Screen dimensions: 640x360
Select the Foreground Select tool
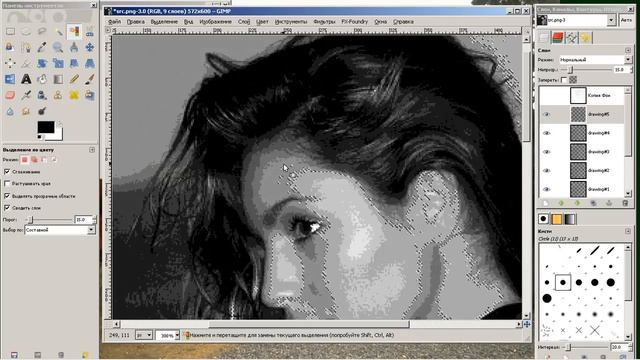click(x=10, y=47)
